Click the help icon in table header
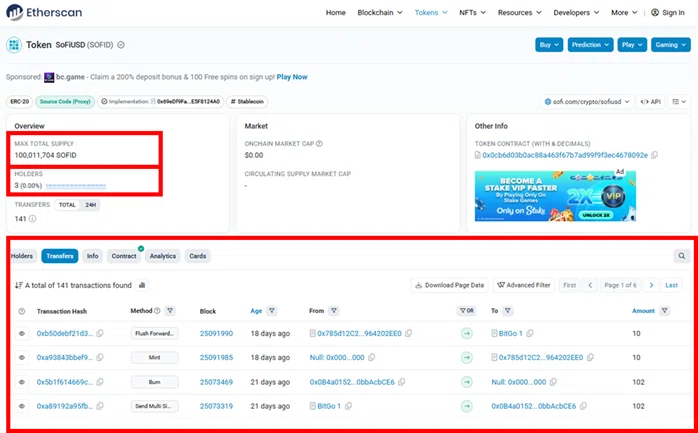 click(x=21, y=311)
